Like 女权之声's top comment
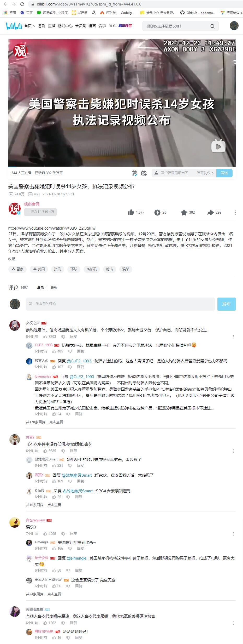The height and width of the screenshot is (644, 243). [45, 337]
